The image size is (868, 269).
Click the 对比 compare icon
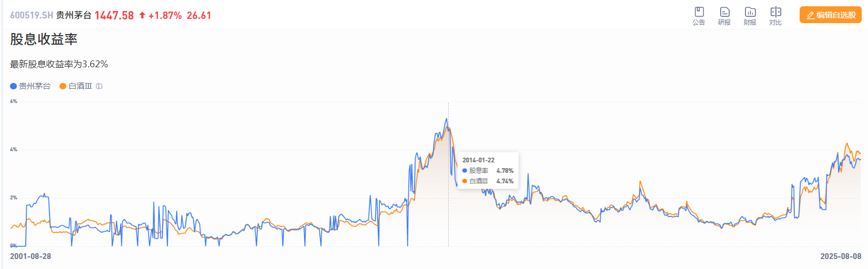[x=775, y=15]
